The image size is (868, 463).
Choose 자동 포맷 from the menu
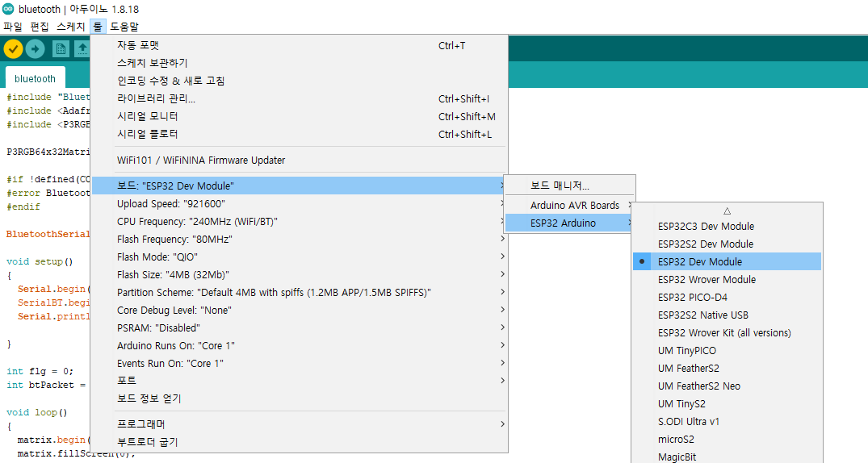coord(299,45)
